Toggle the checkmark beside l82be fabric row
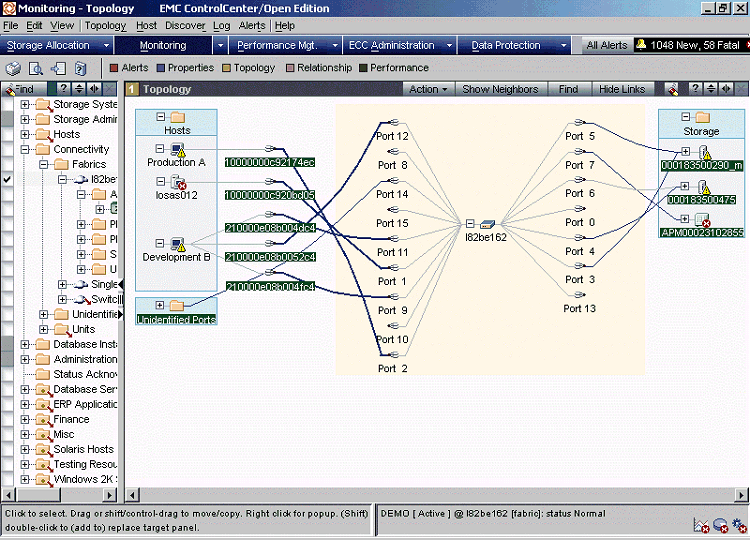 coord(7,179)
